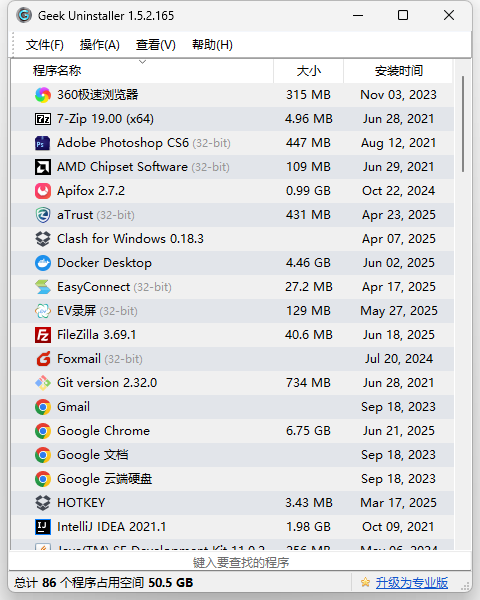
Task: Click the IntelliJ IDEA 2021.1 icon
Action: click(x=42, y=527)
